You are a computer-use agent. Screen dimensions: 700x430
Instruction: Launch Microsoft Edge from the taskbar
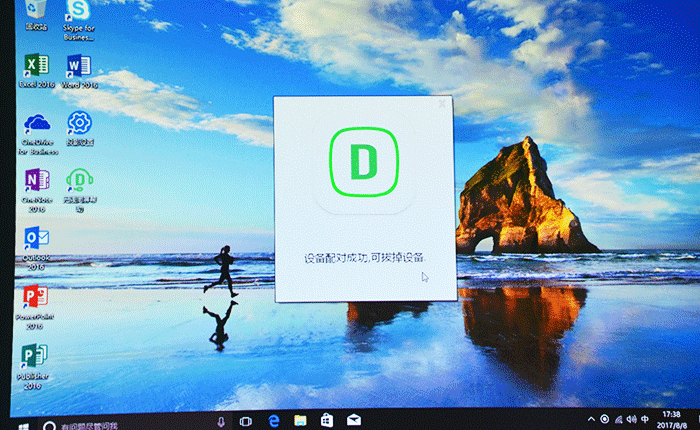[x=273, y=421]
